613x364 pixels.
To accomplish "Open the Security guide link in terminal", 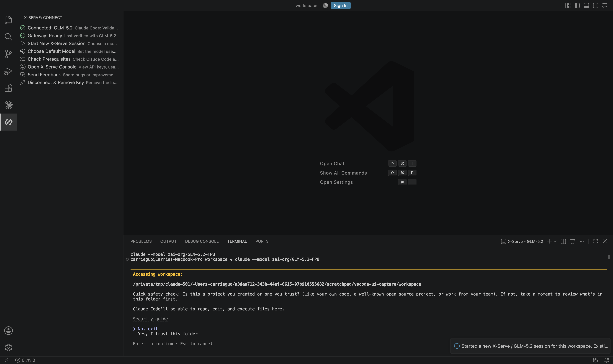I will coord(150,319).
